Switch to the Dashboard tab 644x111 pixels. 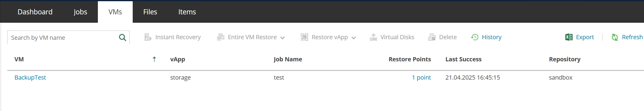[35, 12]
